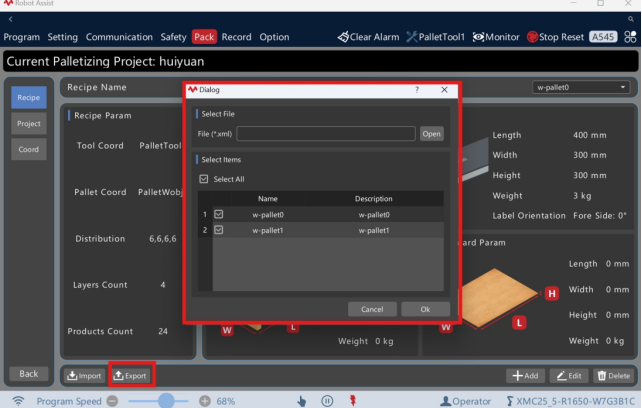The image size is (642, 408).
Task: Click the A545 alarm code badge
Action: click(x=603, y=37)
